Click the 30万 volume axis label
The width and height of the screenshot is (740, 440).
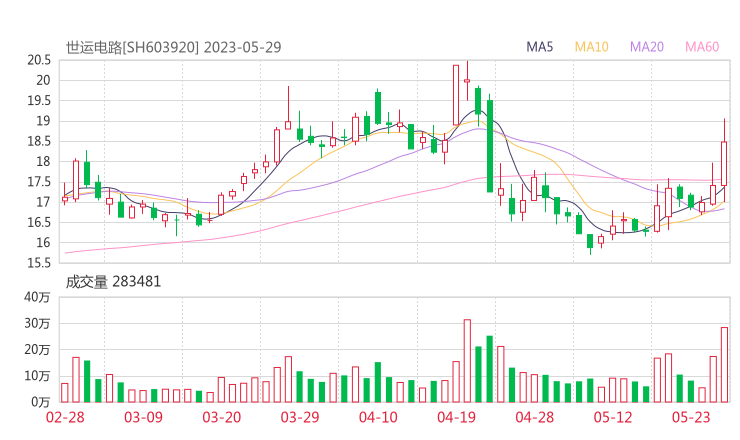click(x=37, y=323)
